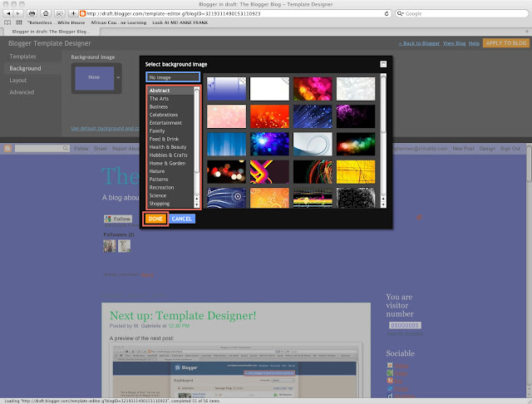The height and width of the screenshot is (404, 532).
Task: Click the Google search field
Action: [461, 13]
